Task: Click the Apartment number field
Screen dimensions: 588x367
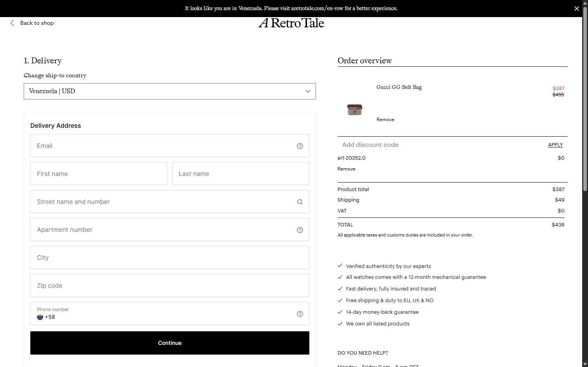Action: (x=170, y=230)
